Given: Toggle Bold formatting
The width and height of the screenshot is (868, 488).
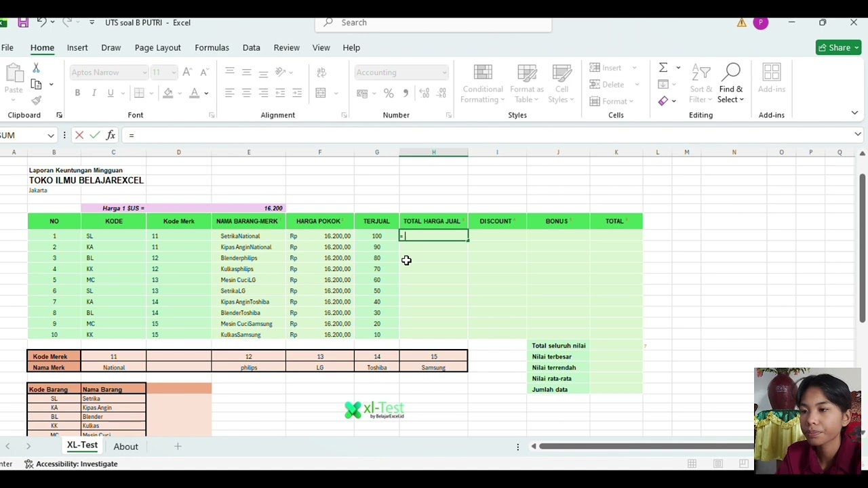Looking at the screenshot, I should click(77, 93).
